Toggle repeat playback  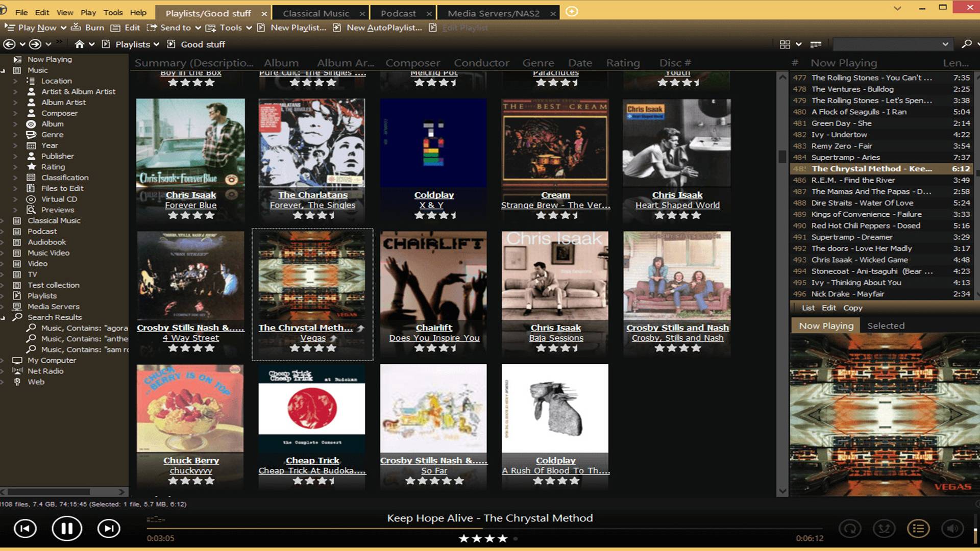(x=850, y=529)
